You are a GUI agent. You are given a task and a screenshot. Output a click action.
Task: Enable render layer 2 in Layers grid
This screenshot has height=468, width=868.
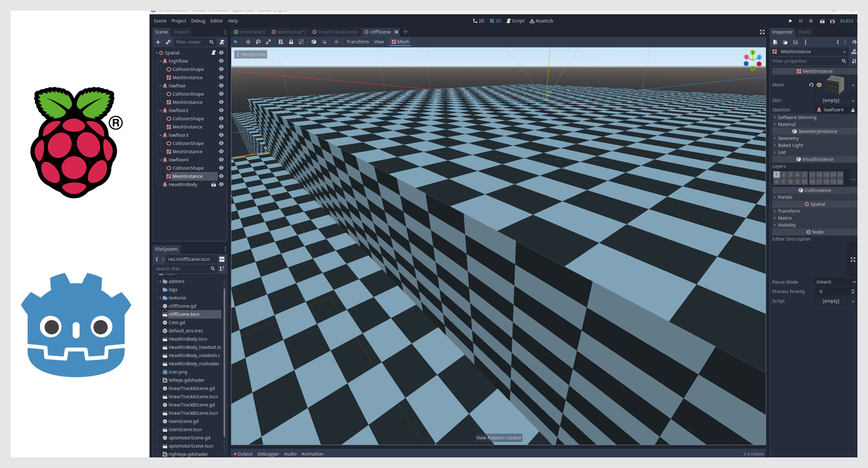783,175
